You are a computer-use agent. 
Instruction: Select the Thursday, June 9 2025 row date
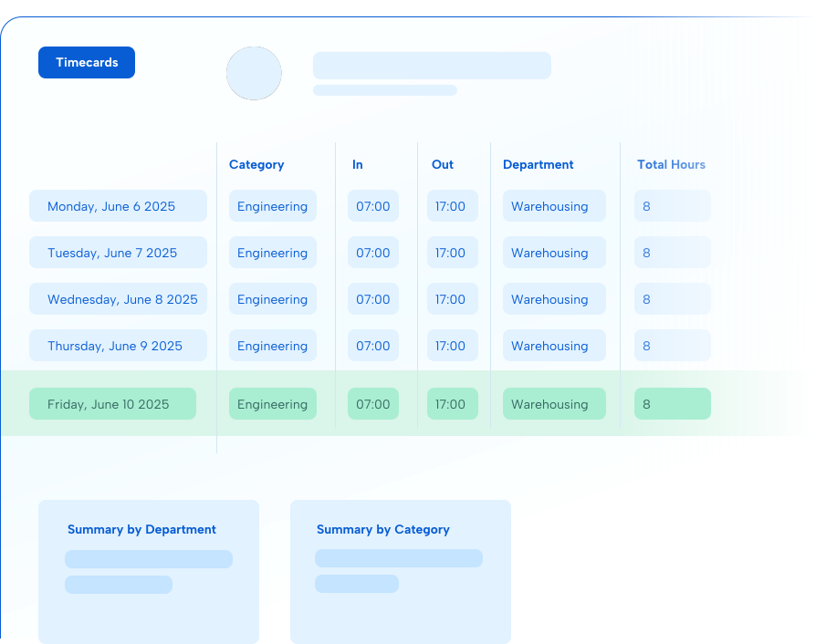point(118,346)
